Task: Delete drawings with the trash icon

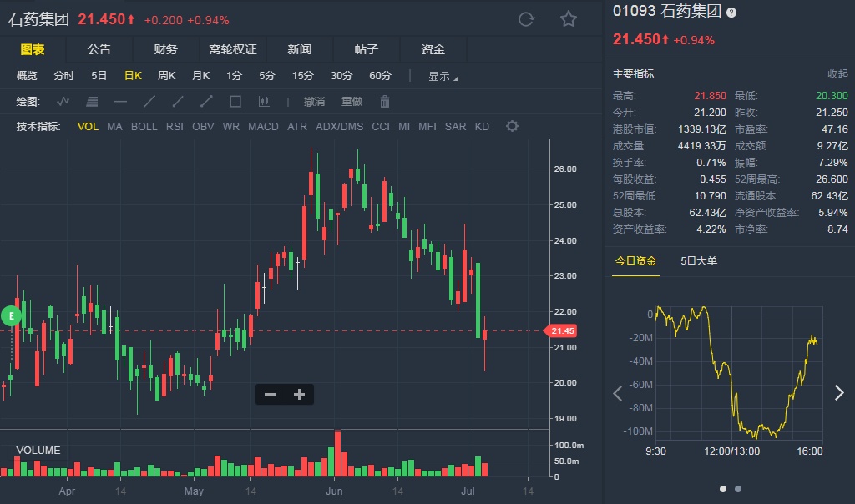Action: coord(385,102)
